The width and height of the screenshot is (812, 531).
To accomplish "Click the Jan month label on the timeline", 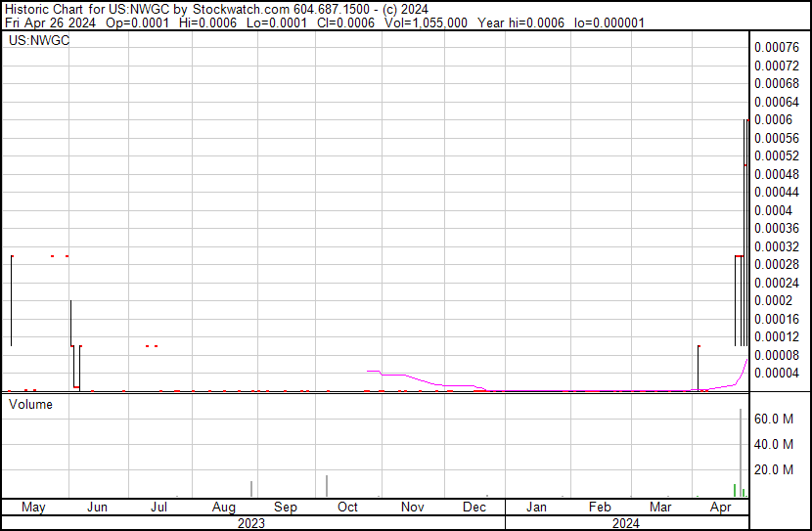I will tap(536, 508).
